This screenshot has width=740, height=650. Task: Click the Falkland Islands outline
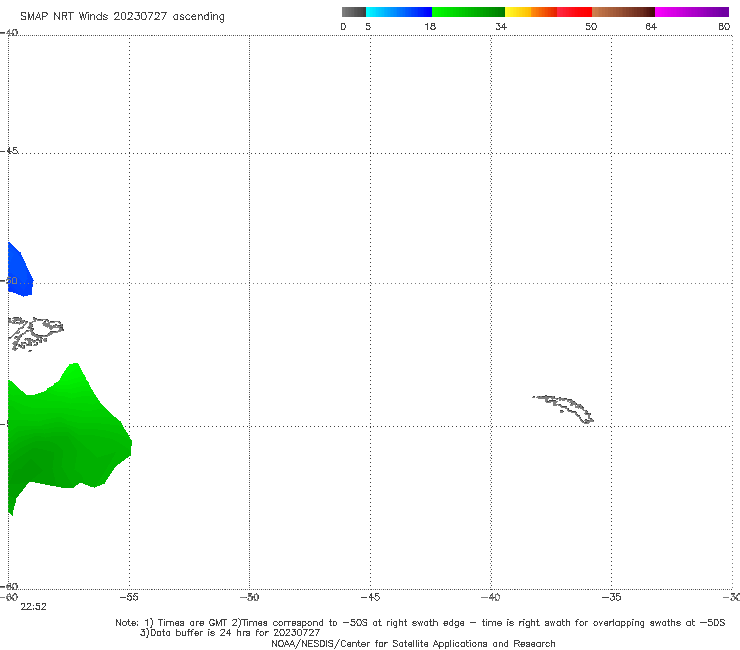[x=35, y=333]
